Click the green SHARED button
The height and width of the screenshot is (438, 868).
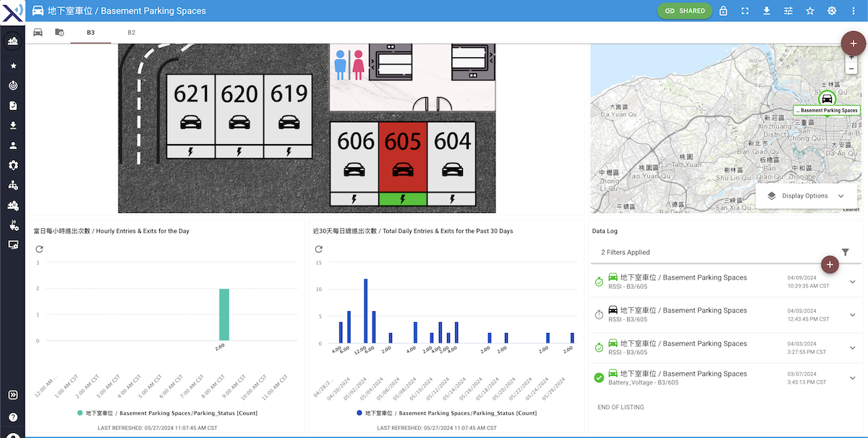(684, 11)
